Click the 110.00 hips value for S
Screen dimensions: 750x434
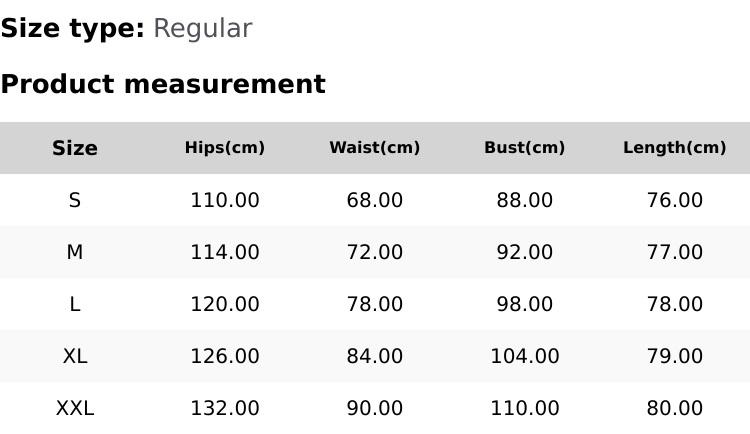point(225,200)
